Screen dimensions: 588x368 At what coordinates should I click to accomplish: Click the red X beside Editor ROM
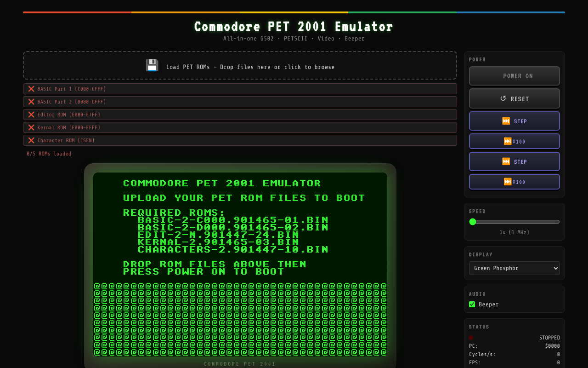31,115
